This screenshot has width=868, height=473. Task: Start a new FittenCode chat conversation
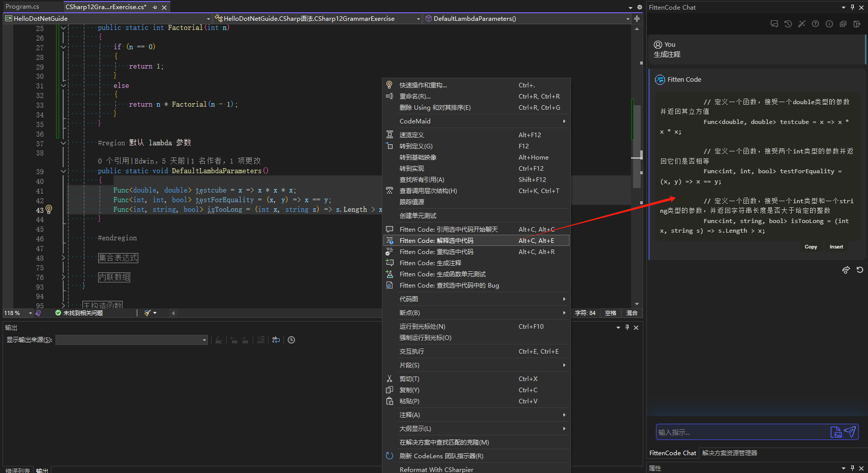pyautogui.click(x=774, y=24)
